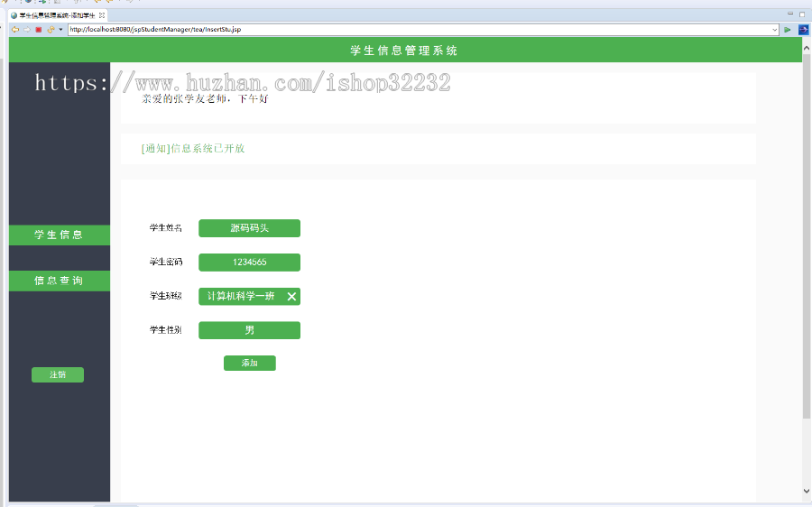Minimize the editor panel
Image resolution: width=812 pixels, height=507 pixels.
790,14
